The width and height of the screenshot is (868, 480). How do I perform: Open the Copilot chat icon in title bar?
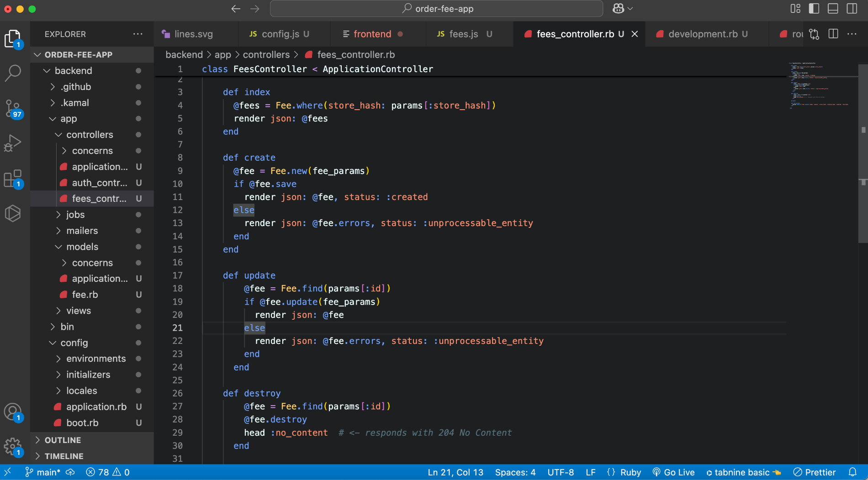(618, 9)
